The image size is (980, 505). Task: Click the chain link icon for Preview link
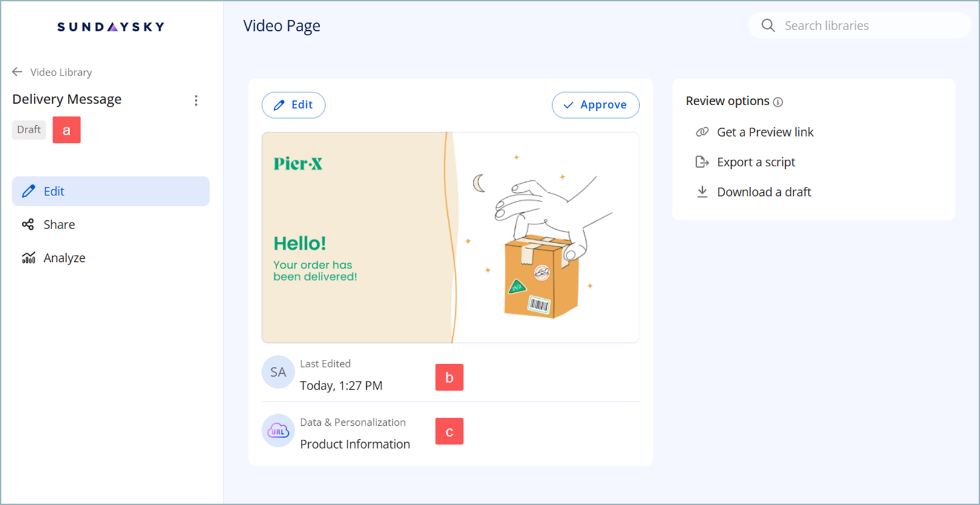pos(702,132)
